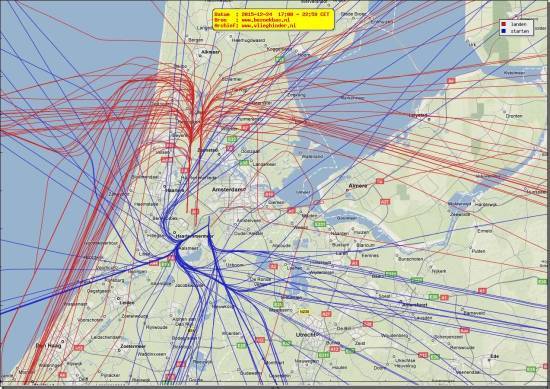The image size is (550, 389).
Task: Click the Amsterdam city label
Action: pyautogui.click(x=229, y=189)
